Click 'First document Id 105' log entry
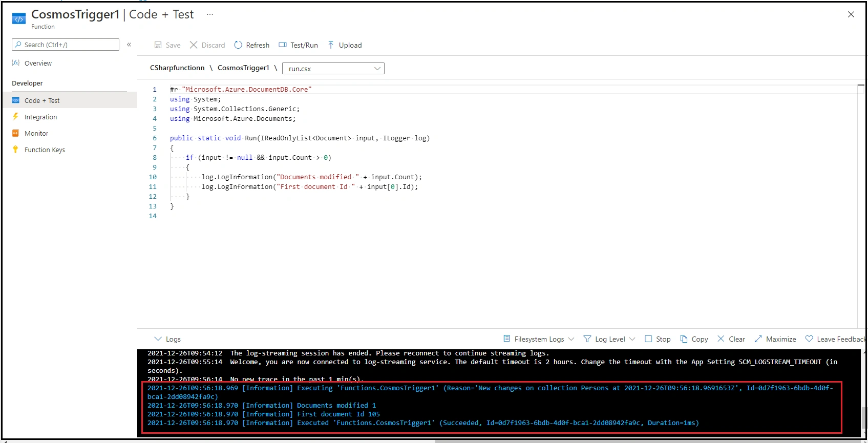The image size is (868, 443). [x=264, y=414]
